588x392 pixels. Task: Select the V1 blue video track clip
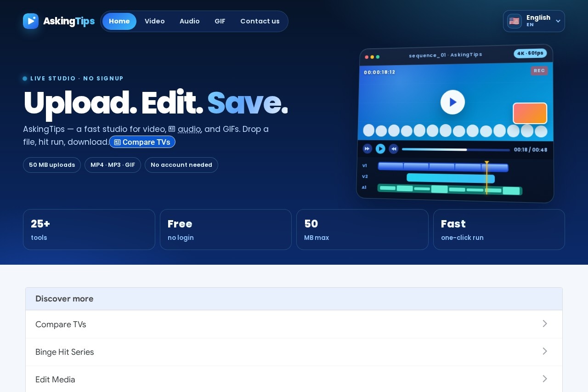pyautogui.click(x=443, y=167)
